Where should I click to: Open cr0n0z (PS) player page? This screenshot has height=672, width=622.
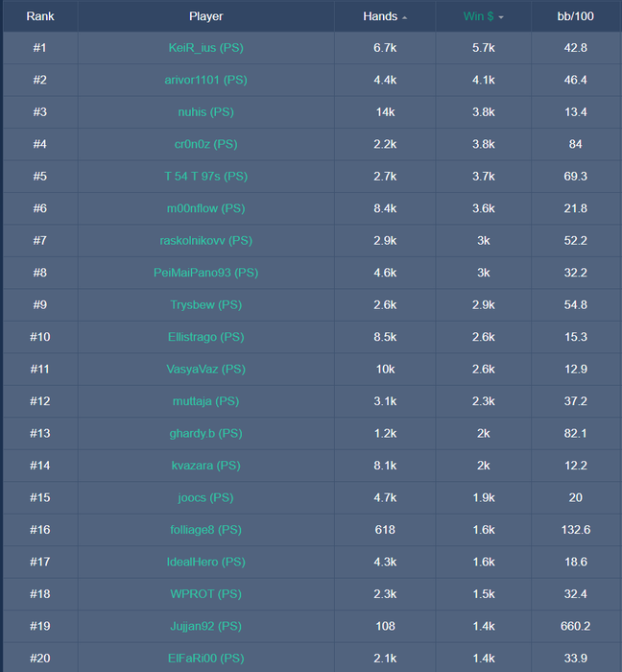[x=206, y=144]
